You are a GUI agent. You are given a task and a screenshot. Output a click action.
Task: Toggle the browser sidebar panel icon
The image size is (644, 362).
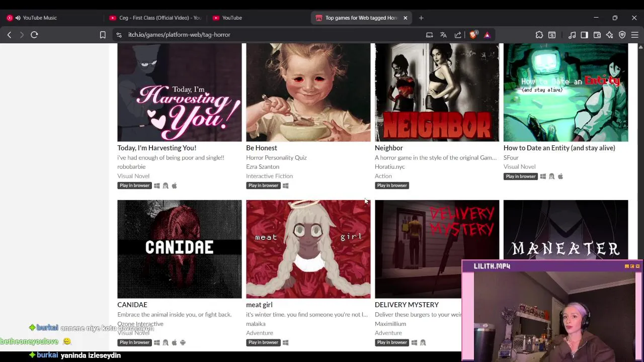click(x=584, y=35)
